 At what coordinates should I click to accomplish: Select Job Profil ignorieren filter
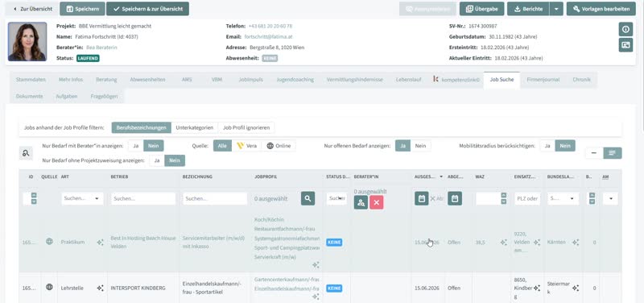coord(246,127)
